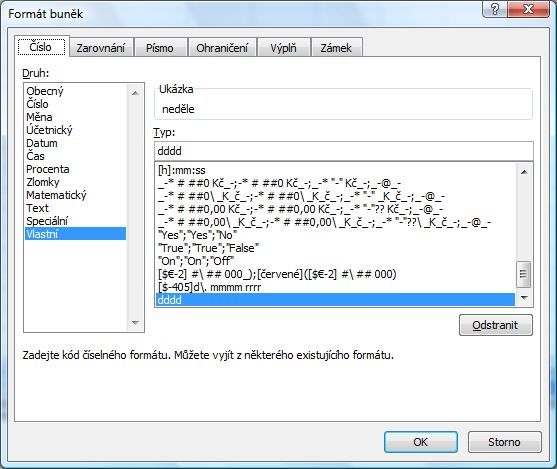This screenshot has width=557, height=469.
Task: Switch to the Zarovnání tab
Action: point(101,48)
